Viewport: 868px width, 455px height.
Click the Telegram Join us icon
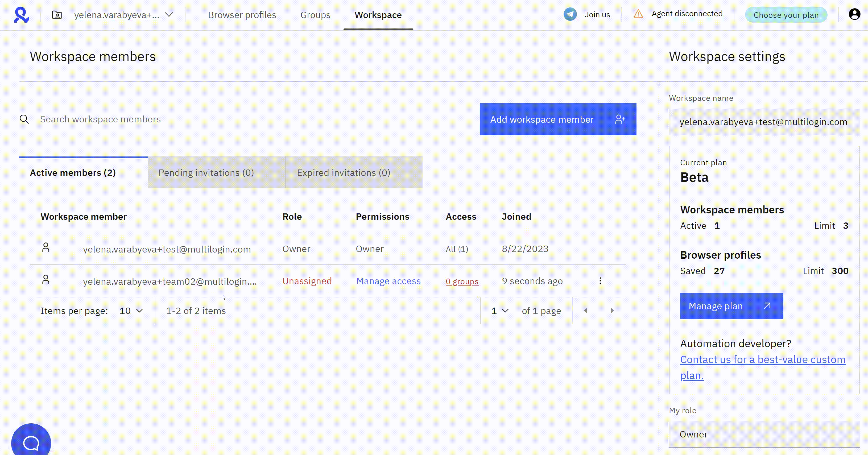coord(570,14)
